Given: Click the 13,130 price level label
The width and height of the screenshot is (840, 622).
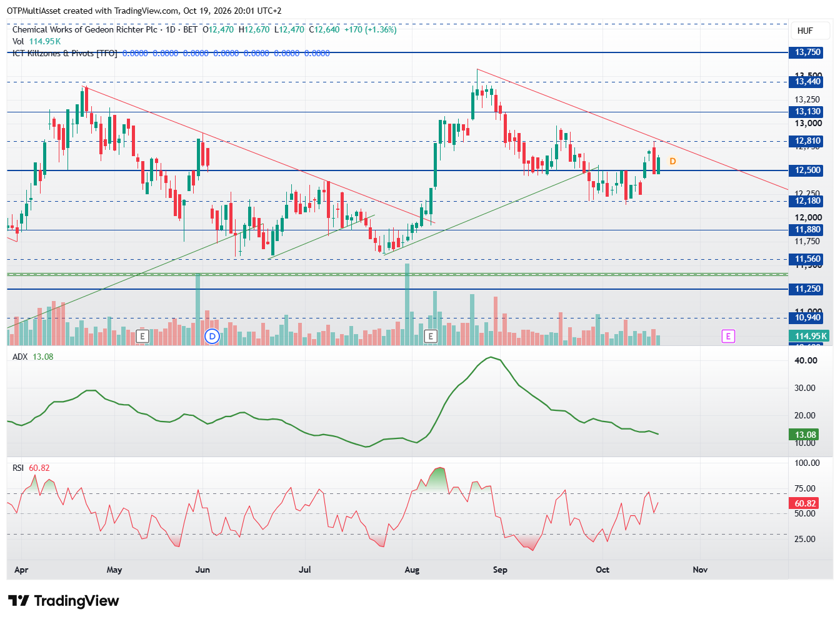Looking at the screenshot, I should point(807,112).
